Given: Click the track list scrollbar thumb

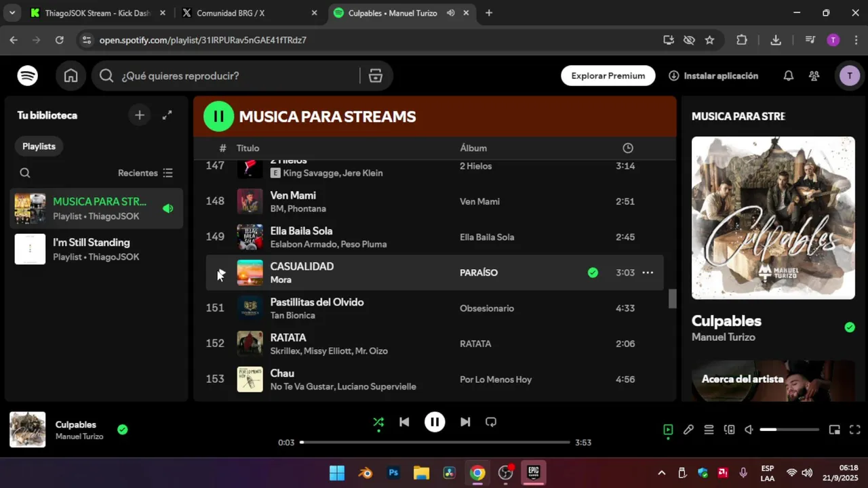Looking at the screenshot, I should 673,299.
